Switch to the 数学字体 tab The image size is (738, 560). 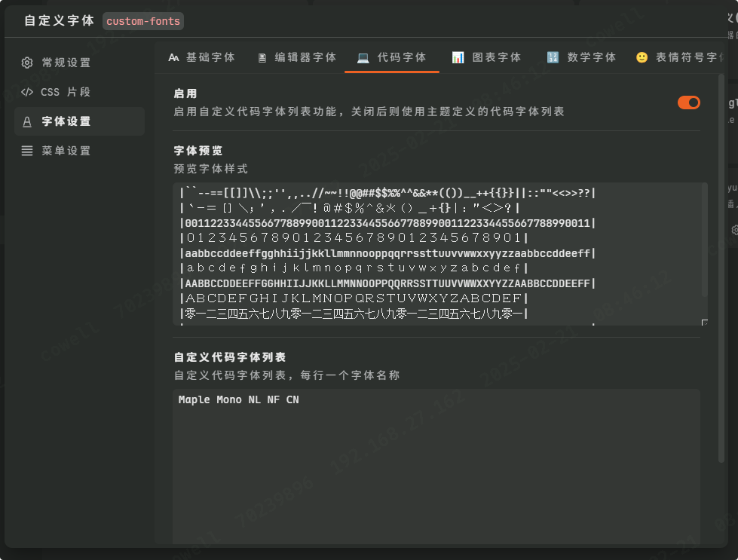click(x=581, y=57)
